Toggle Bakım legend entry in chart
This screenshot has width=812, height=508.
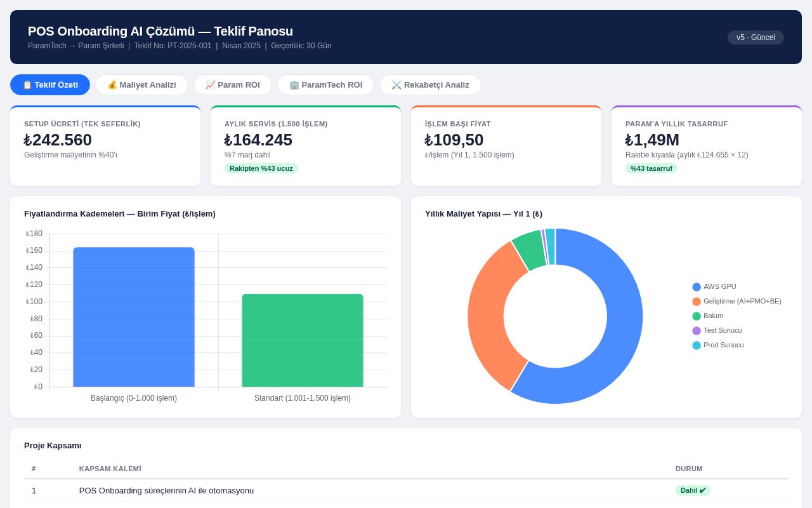tap(707, 316)
